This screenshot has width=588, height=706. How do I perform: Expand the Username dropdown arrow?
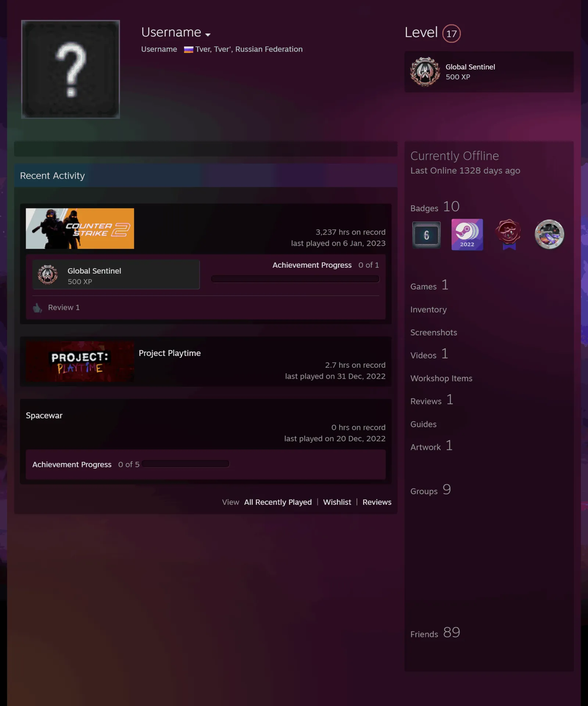pyautogui.click(x=208, y=35)
